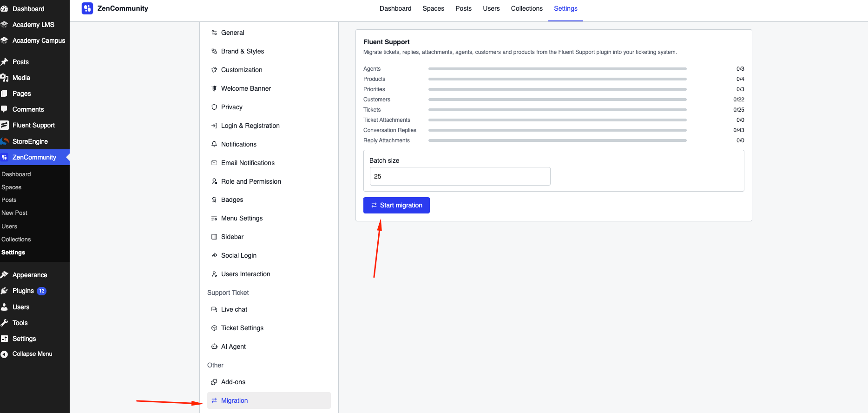Open the Posts tab in top navigation
The image size is (868, 413).
tap(463, 8)
